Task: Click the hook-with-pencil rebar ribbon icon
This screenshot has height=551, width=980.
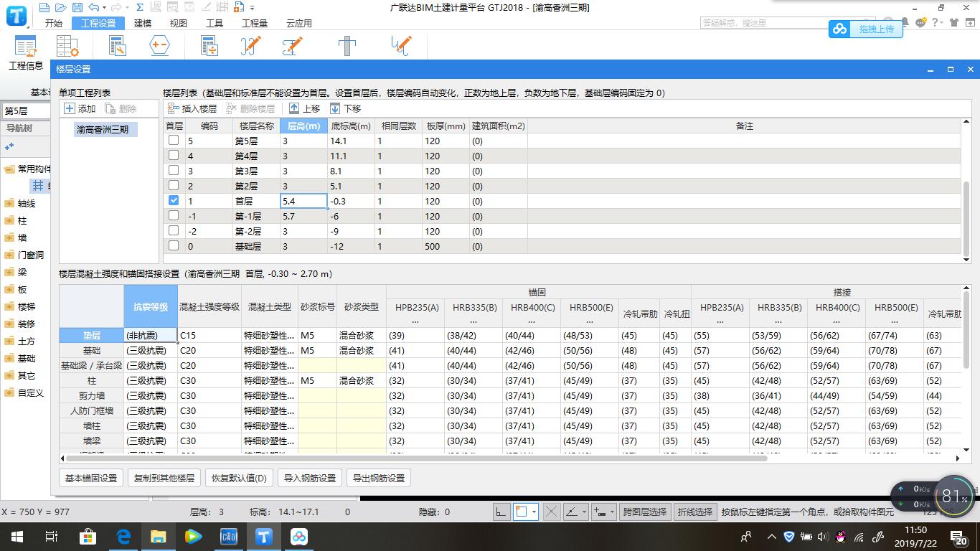Action: pos(250,46)
